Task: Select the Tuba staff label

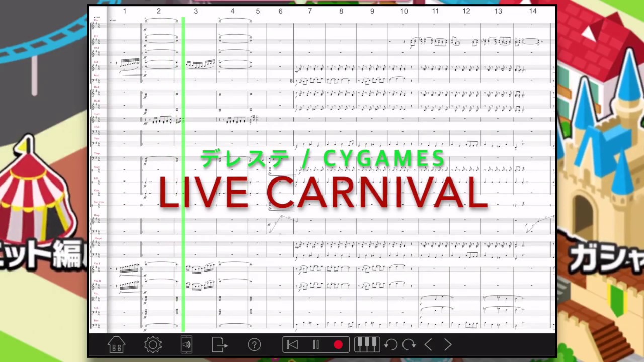Action: point(96,139)
